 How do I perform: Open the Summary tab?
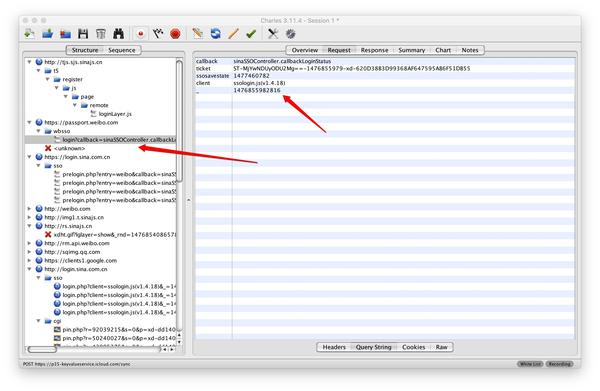[412, 50]
